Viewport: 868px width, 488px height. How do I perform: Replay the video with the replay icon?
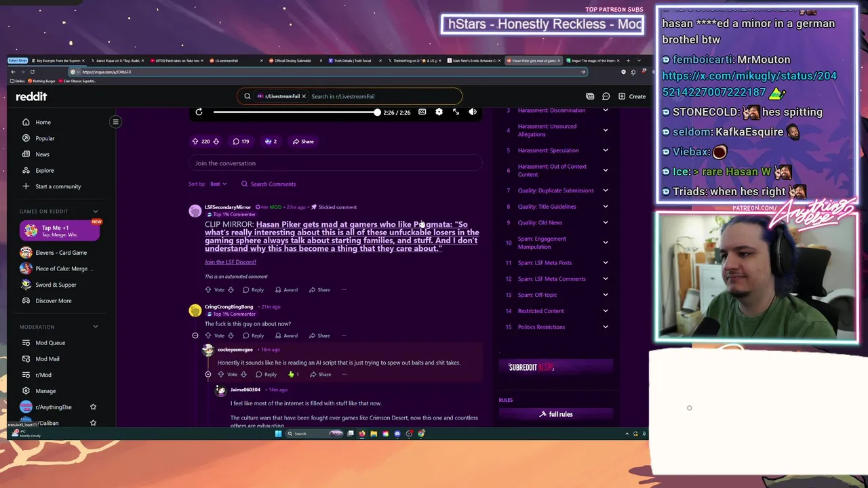click(199, 112)
